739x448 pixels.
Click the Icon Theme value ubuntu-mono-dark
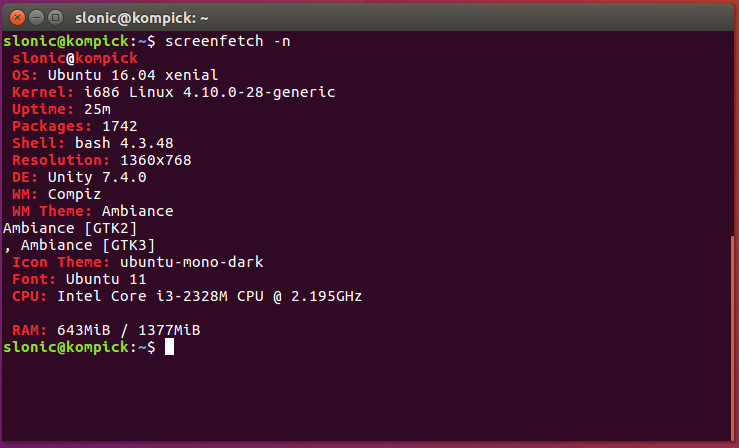pyautogui.click(x=191, y=262)
